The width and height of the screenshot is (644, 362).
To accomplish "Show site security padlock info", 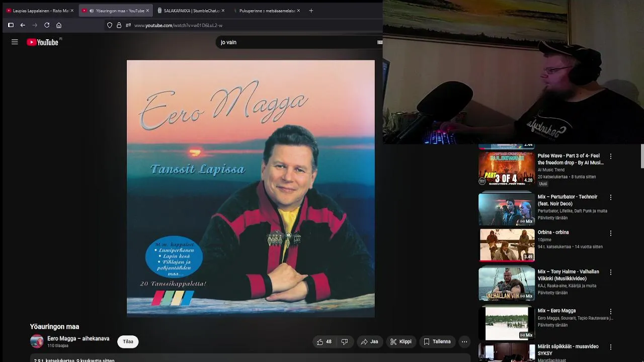I will 119,25.
